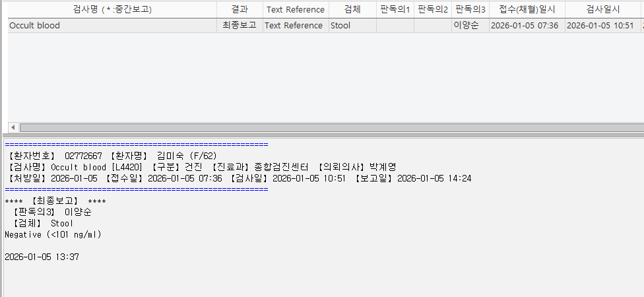Click the 판독의2 column header
This screenshot has width=644, height=297.
pos(433,9)
